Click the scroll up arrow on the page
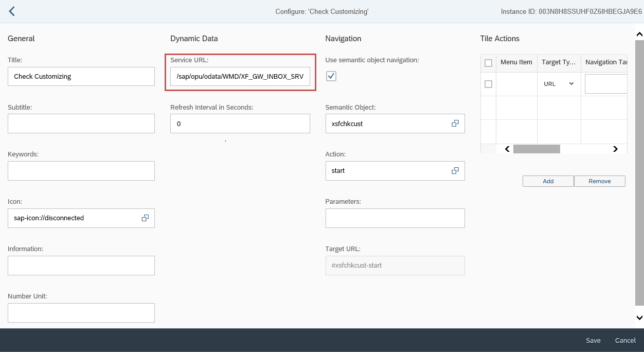Viewport: 644px width, 352px height. tap(638, 34)
